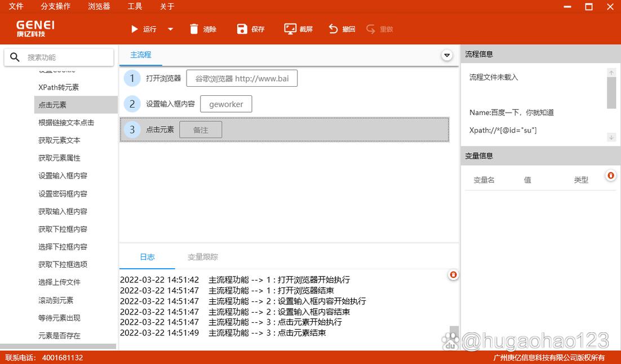Click the 备注 field in step 3
621x364 pixels.
tap(201, 130)
